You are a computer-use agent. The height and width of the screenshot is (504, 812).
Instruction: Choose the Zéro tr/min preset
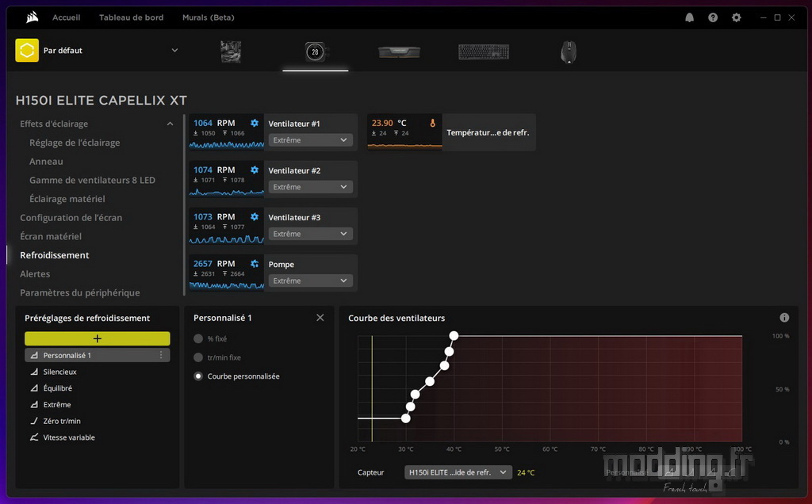coord(62,421)
